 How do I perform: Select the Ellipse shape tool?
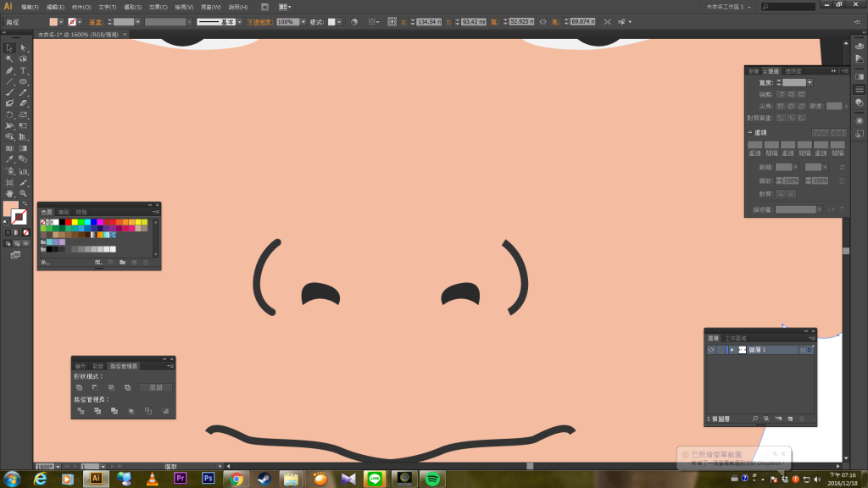(23, 82)
